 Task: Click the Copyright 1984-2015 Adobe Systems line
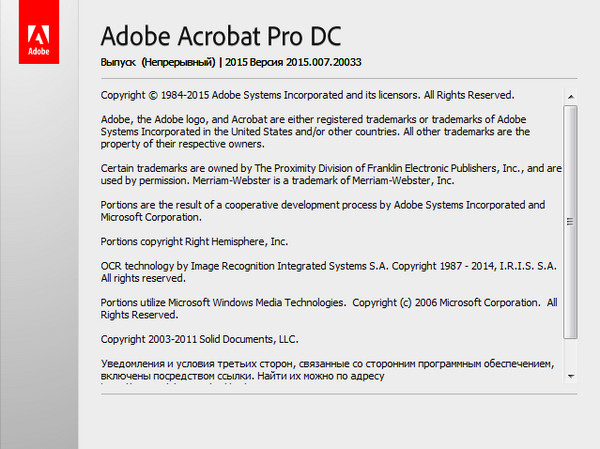tap(307, 96)
